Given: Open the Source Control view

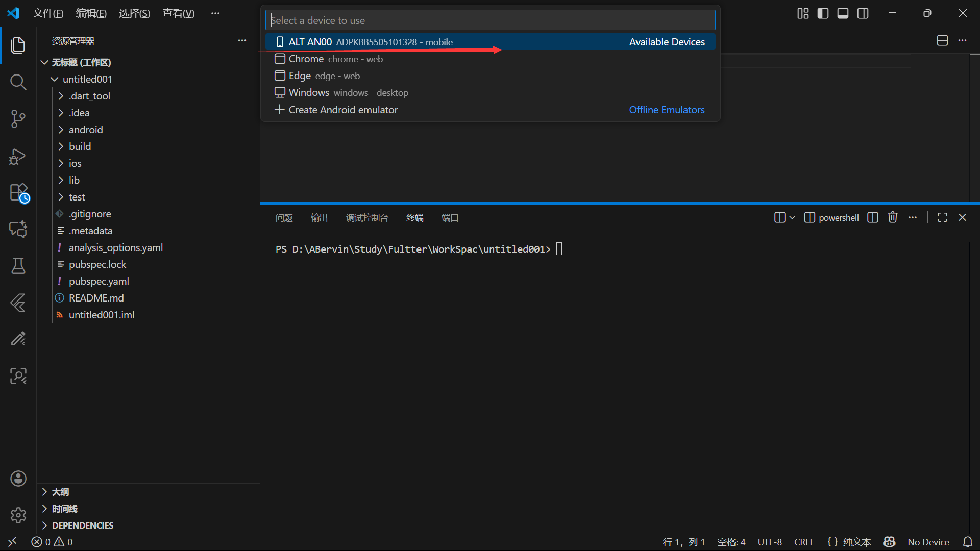Looking at the screenshot, I should point(18,119).
